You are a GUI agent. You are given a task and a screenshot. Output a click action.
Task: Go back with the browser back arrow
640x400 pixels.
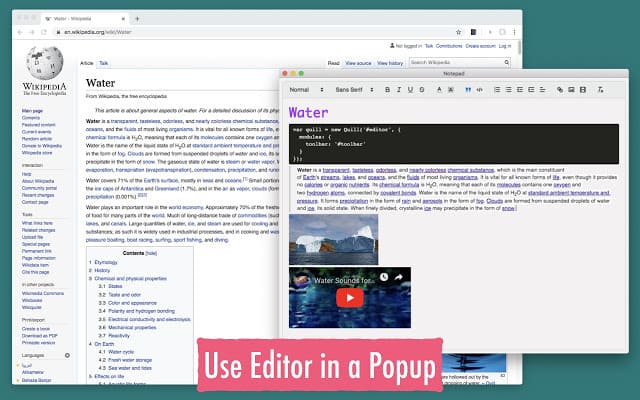(x=20, y=32)
